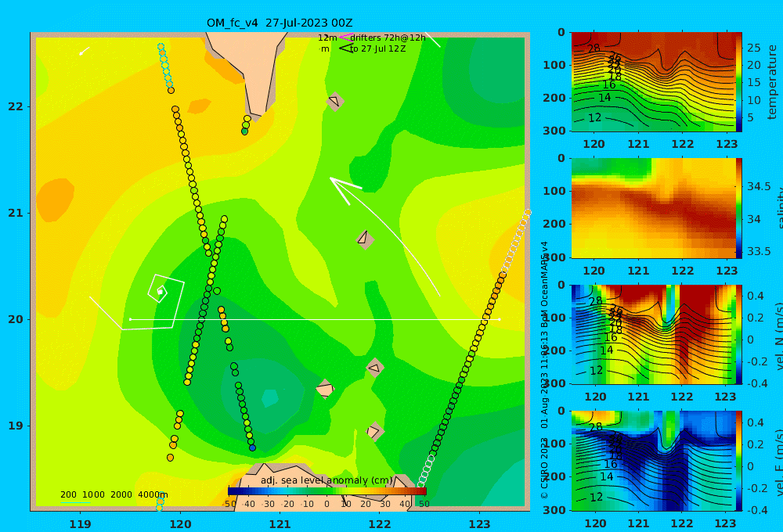Image resolution: width=783 pixels, height=532 pixels.
Task: Open the eastward velocity cross-section panel
Action: click(x=653, y=461)
